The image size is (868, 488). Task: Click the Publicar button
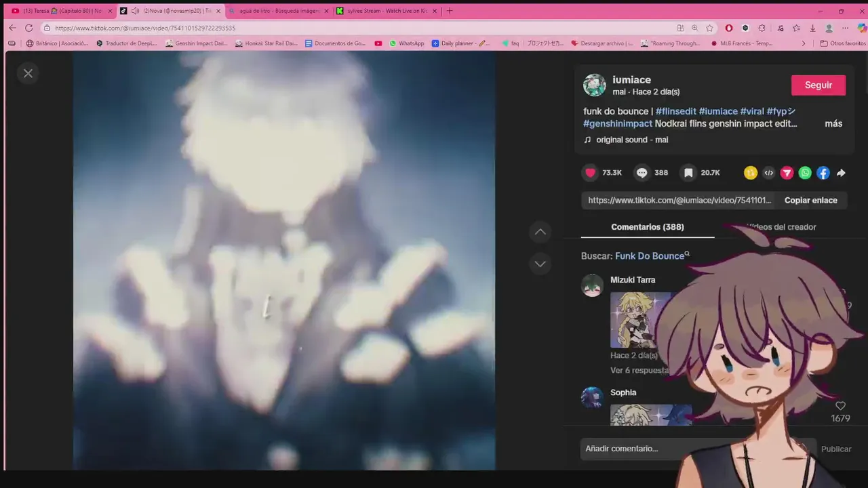(x=836, y=449)
